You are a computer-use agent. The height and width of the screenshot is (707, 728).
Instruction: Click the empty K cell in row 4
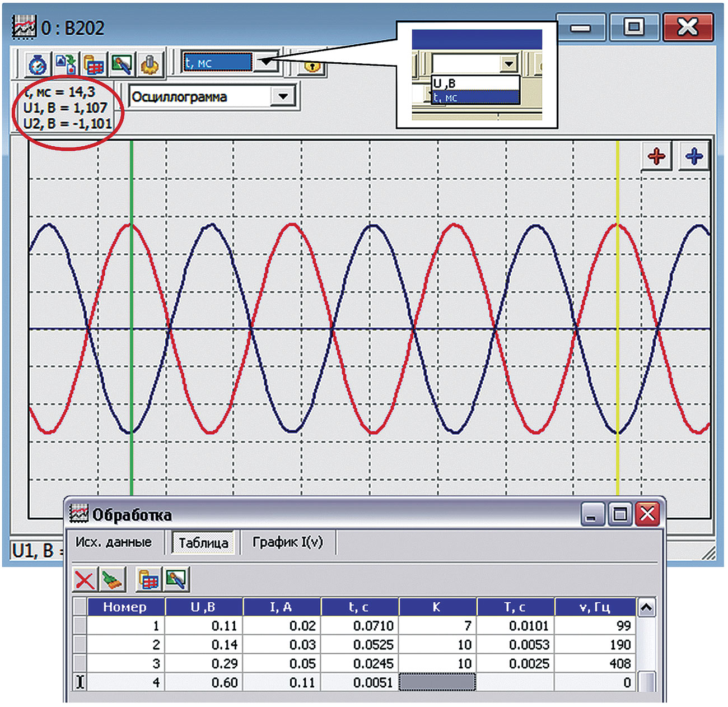point(437,682)
